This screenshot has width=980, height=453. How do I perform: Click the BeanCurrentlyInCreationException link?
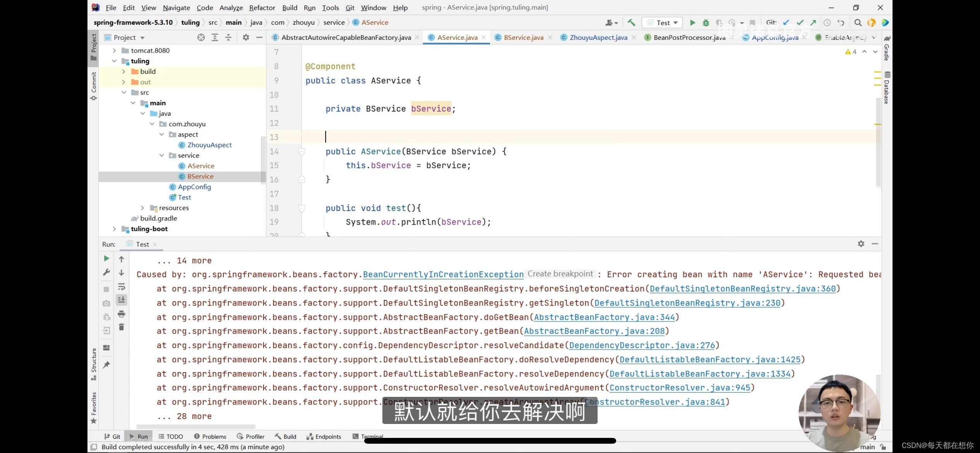(443, 274)
